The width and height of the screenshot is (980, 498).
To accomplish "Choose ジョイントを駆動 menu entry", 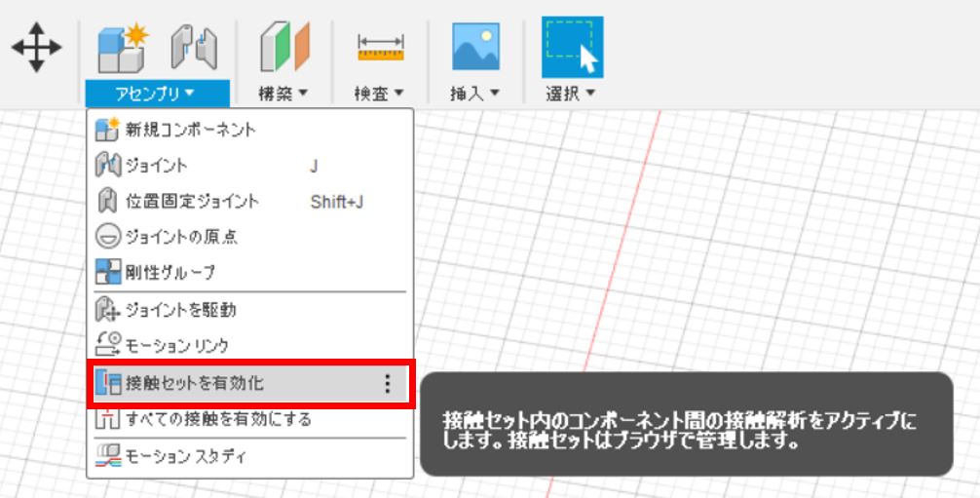I will [250, 309].
